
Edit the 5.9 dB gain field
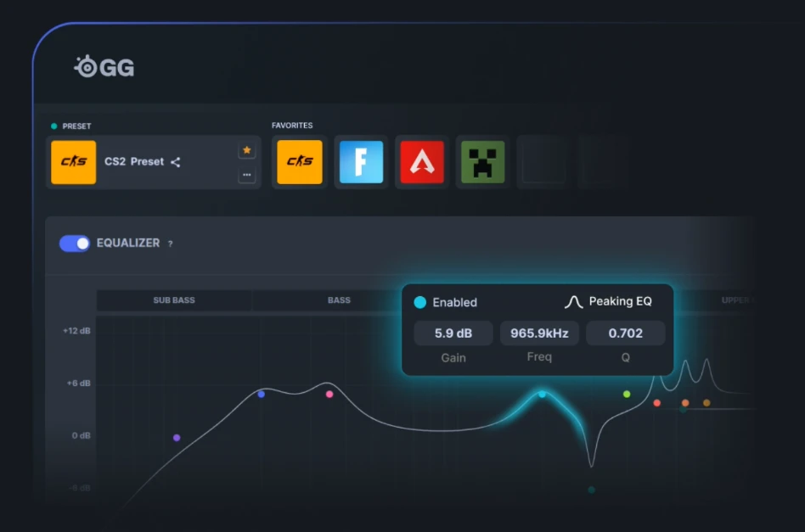coord(453,333)
